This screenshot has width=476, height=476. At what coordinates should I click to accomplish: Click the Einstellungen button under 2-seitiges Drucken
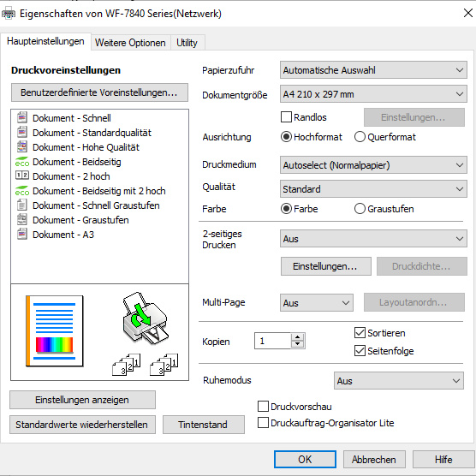(x=325, y=266)
